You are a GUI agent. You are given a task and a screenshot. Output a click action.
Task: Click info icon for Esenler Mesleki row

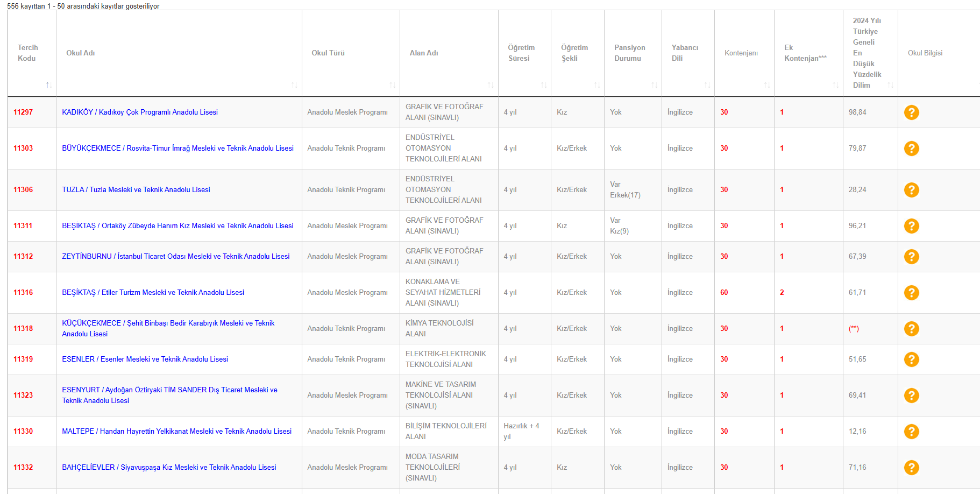[911, 359]
